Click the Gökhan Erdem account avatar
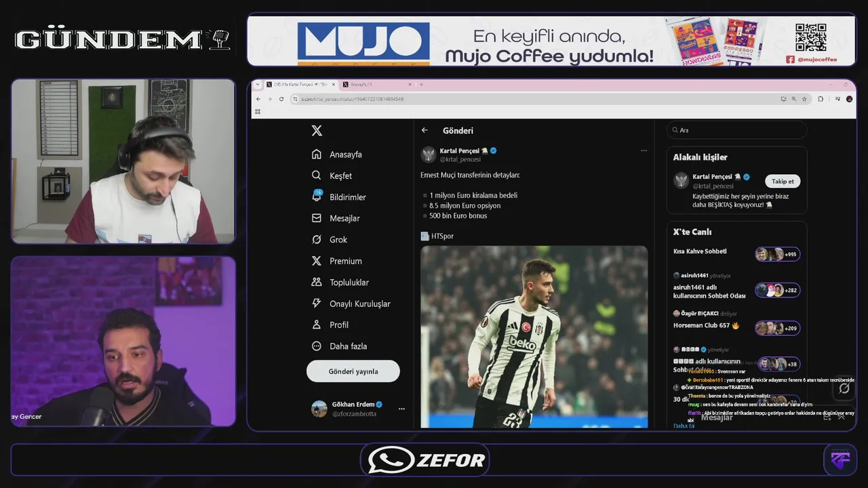 pyautogui.click(x=319, y=409)
